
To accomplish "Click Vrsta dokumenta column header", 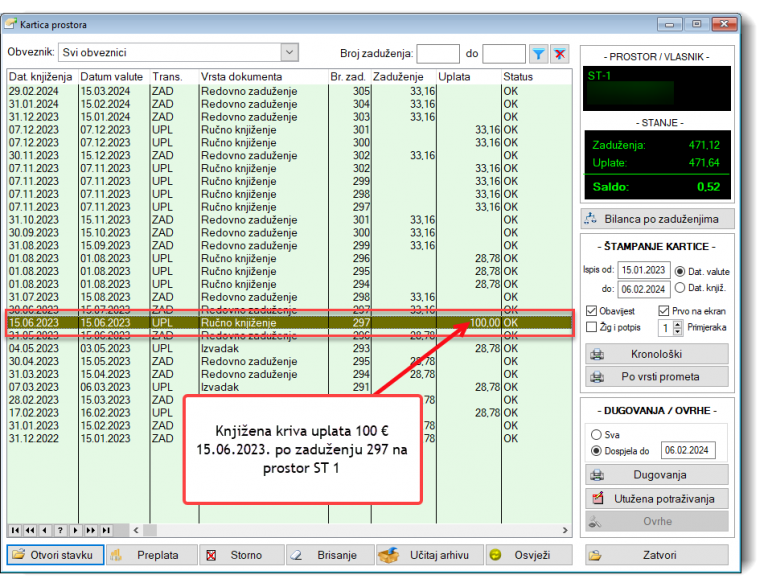I will point(264,76).
